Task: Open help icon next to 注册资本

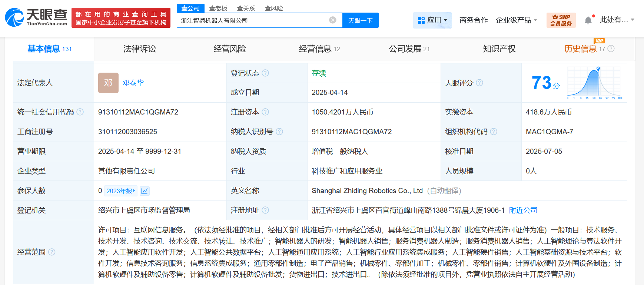Action: pos(265,112)
